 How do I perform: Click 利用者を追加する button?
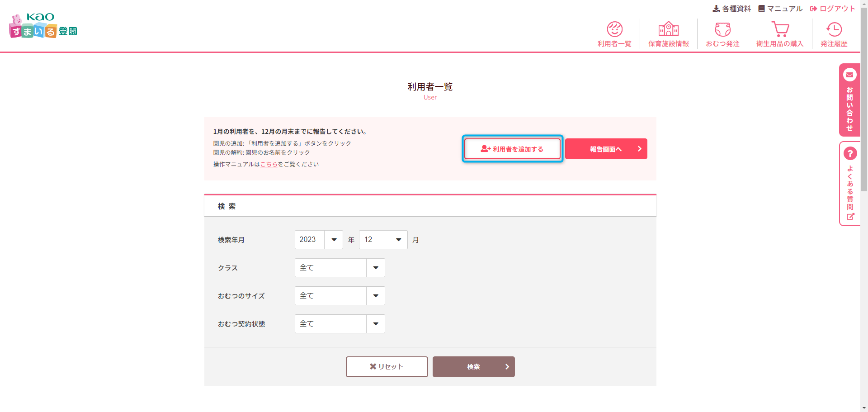tap(512, 149)
